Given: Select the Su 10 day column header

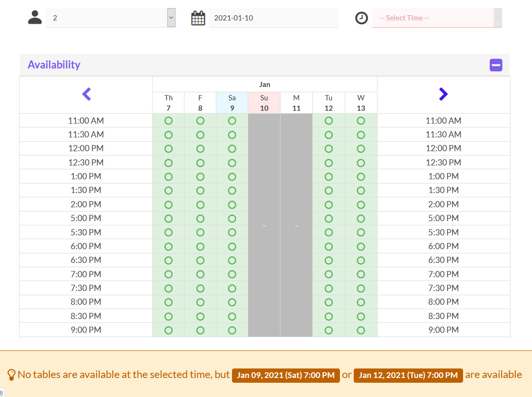Looking at the screenshot, I should [264, 103].
